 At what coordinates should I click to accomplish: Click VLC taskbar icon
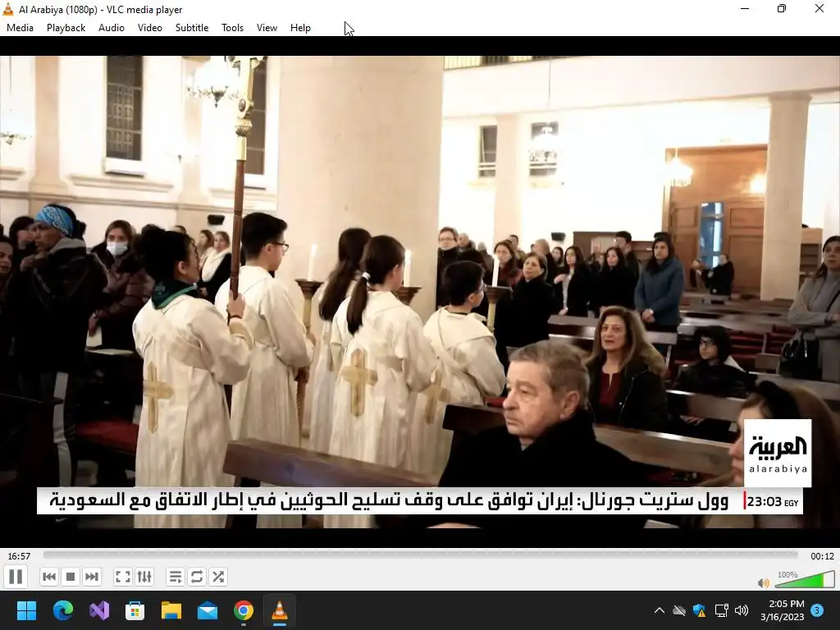click(x=280, y=610)
